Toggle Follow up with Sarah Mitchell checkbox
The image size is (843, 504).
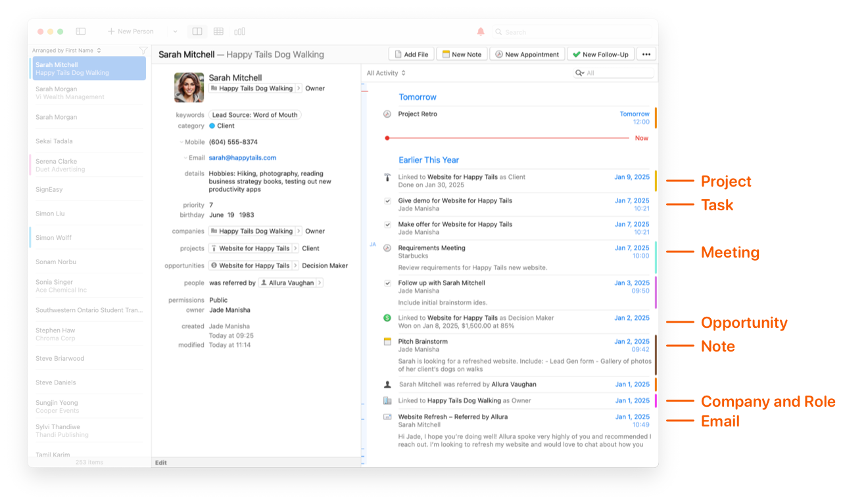pyautogui.click(x=387, y=283)
